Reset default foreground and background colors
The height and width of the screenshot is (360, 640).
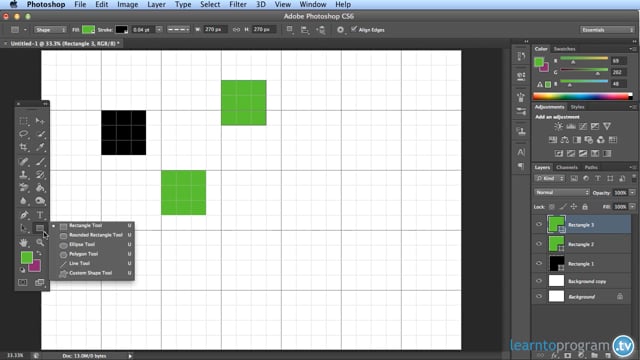[22, 270]
